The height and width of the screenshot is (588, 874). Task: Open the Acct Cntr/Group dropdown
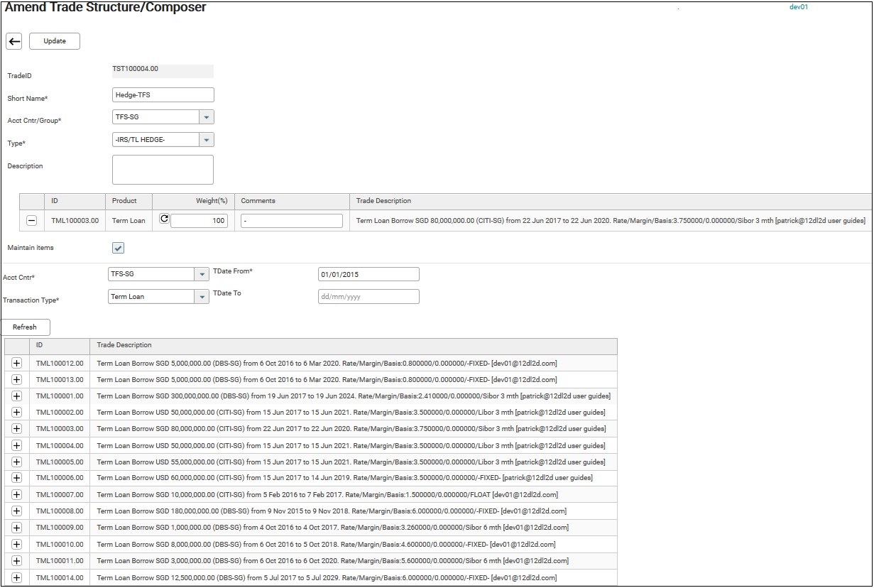coord(206,117)
